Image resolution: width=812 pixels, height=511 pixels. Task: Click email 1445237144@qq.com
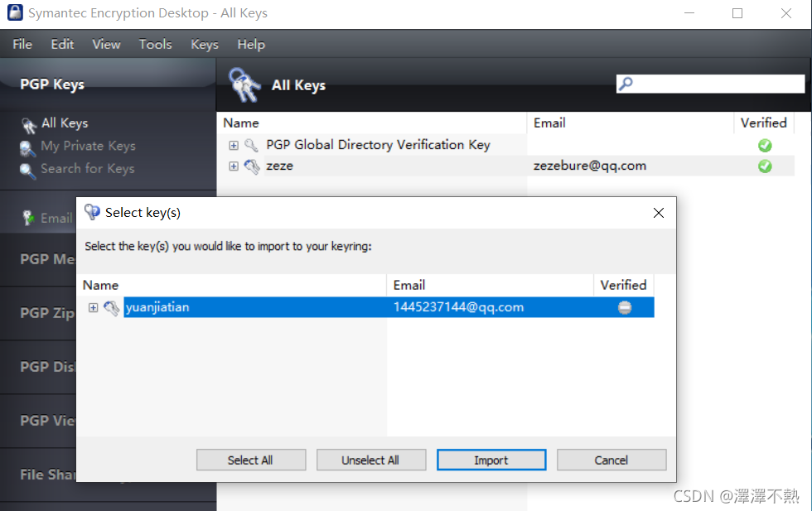(x=458, y=307)
